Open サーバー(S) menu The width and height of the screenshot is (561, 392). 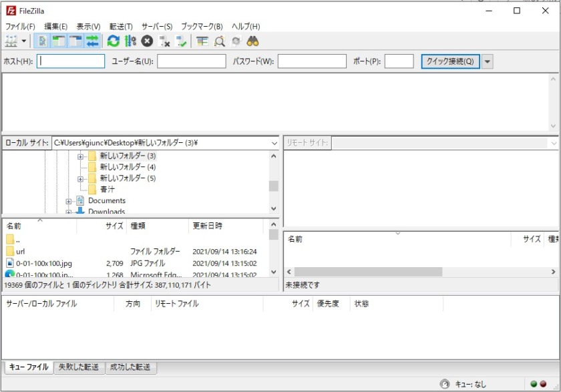157,27
